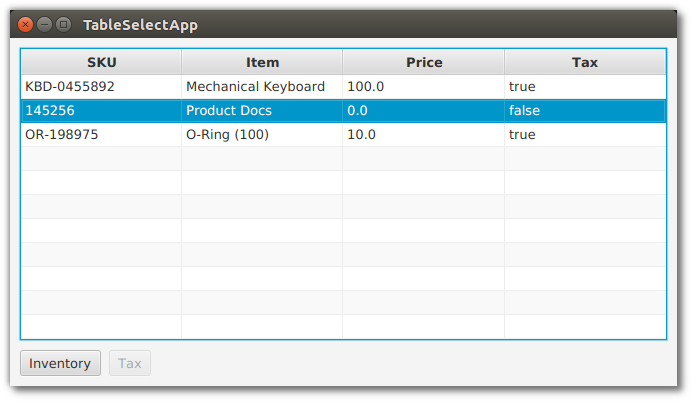The height and width of the screenshot is (402, 693).
Task: Click the 100.0 price cell
Action: [x=366, y=87]
